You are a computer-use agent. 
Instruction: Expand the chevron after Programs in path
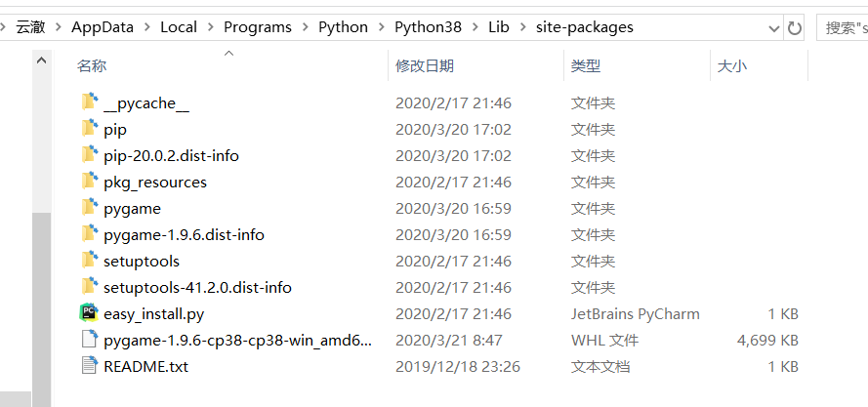tap(305, 27)
